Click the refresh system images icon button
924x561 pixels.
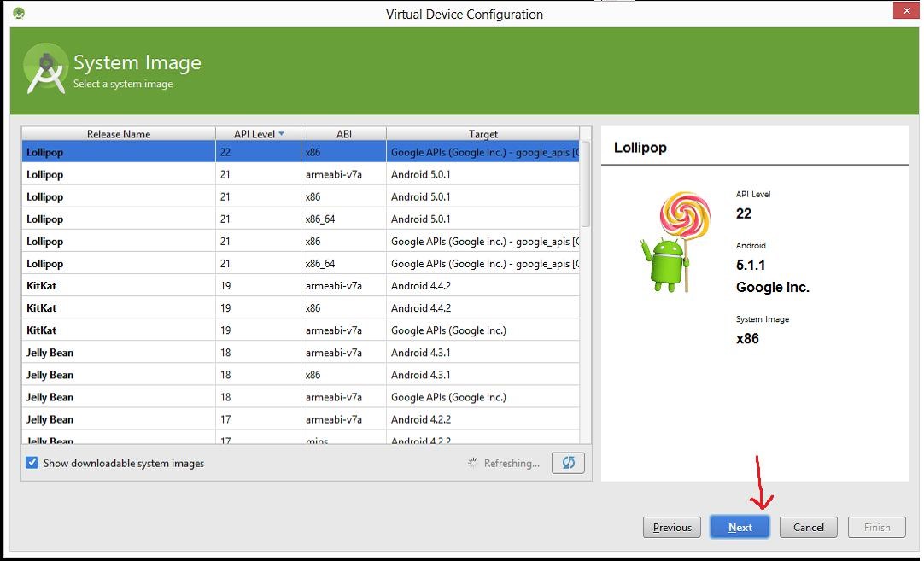click(x=568, y=463)
